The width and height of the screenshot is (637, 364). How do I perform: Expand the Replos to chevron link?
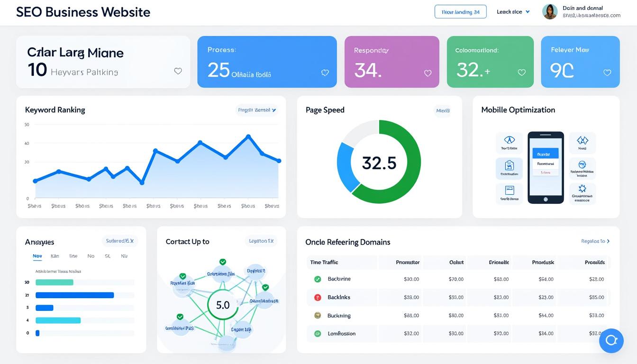click(595, 241)
